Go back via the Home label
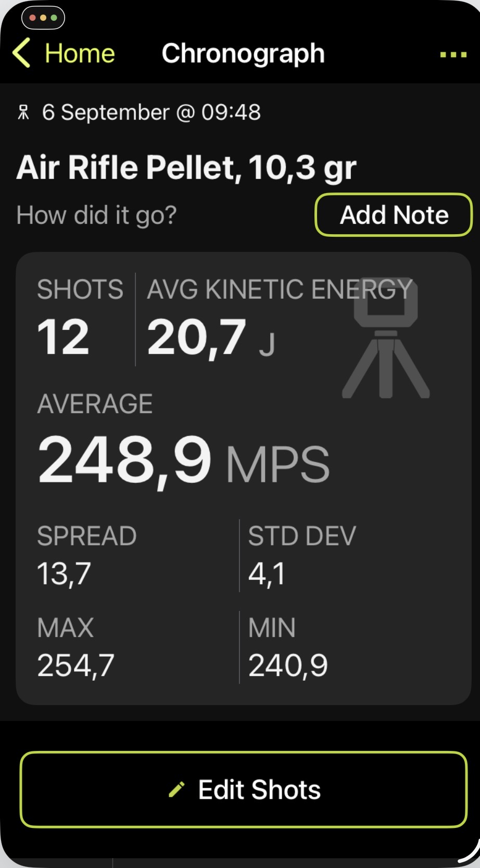The width and height of the screenshot is (480, 868). 80,54
